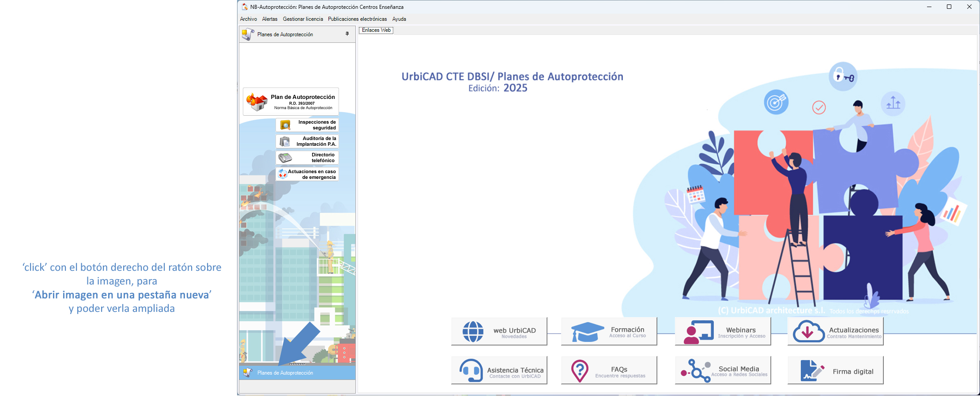Click the magnifier inspection icon
This screenshot has width=980, height=402.
(286, 125)
